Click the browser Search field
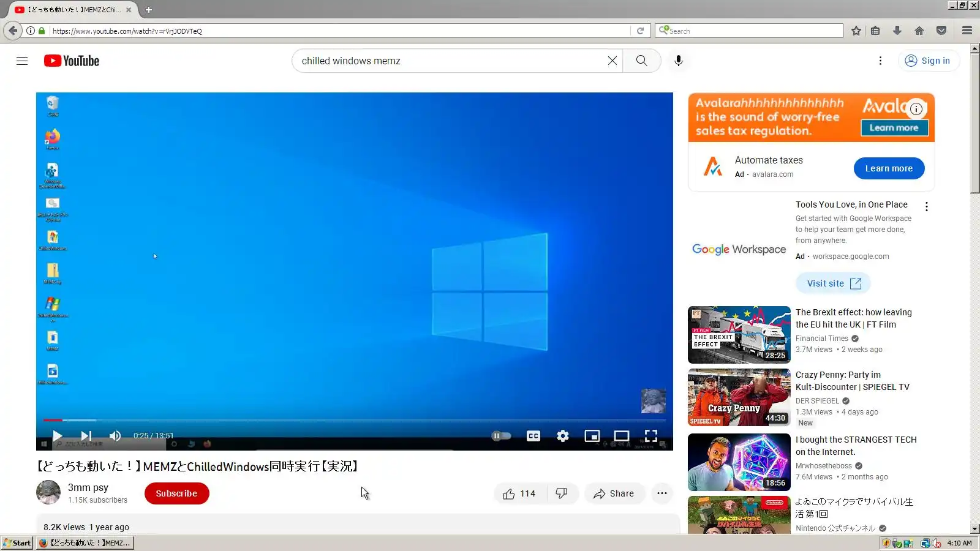The width and height of the screenshot is (980, 551). click(755, 31)
